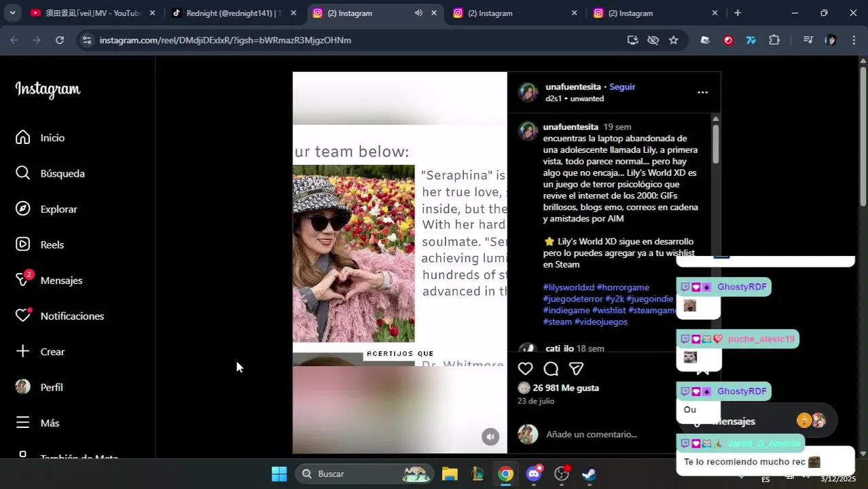Open the tab search dropdown arrow

12,13
